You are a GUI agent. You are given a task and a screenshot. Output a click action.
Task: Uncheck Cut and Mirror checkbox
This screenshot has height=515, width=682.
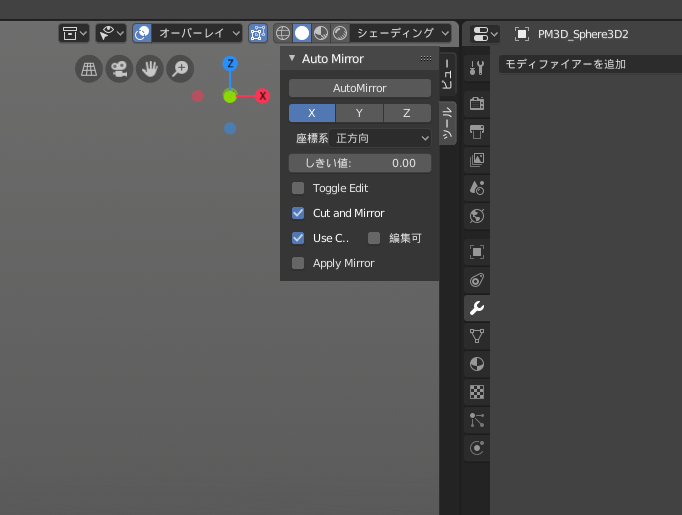pyautogui.click(x=298, y=213)
